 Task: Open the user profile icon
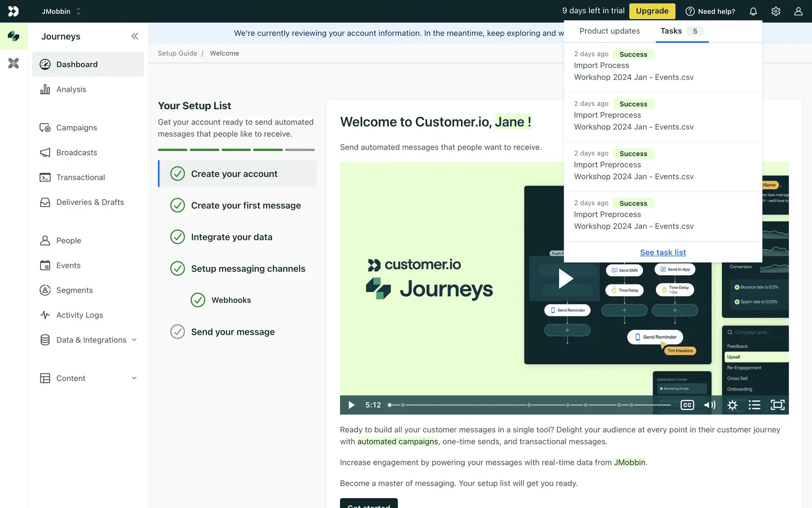798,11
